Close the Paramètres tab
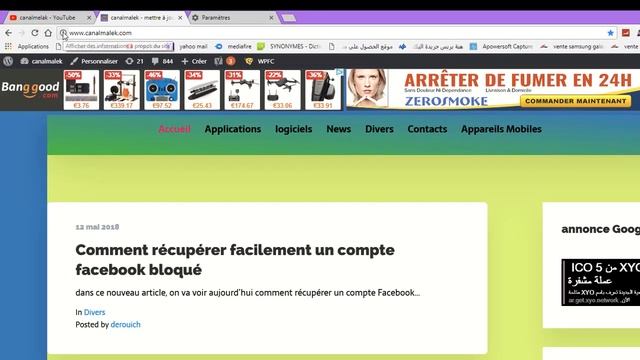This screenshot has width=640, height=360. [x=271, y=18]
